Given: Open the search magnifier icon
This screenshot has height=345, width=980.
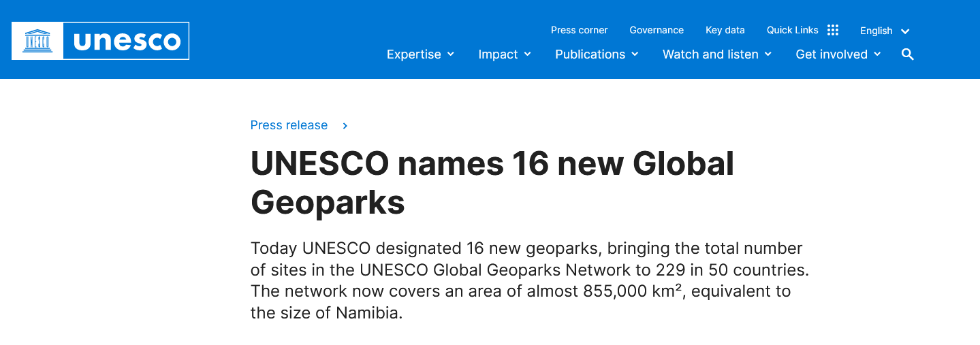Looking at the screenshot, I should pyautogui.click(x=907, y=54).
